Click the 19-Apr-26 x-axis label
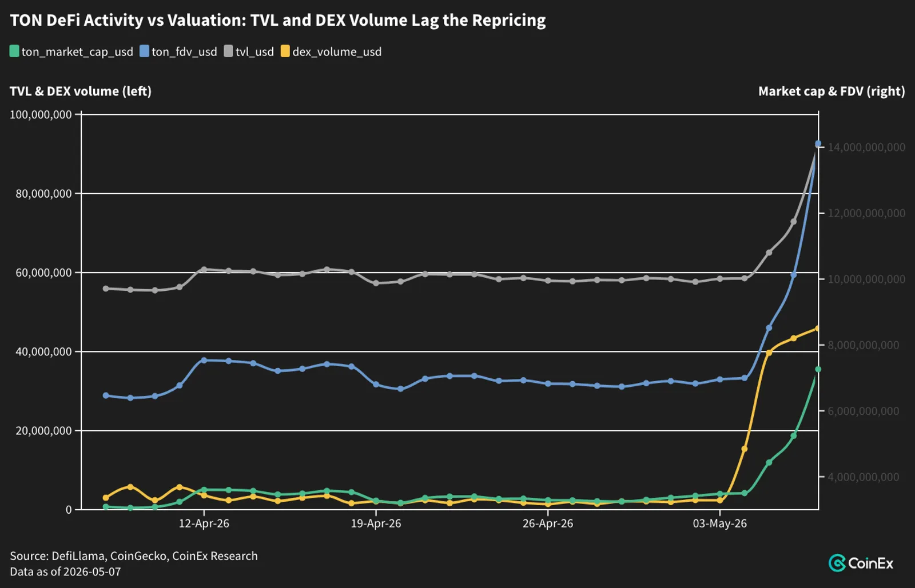 point(376,523)
